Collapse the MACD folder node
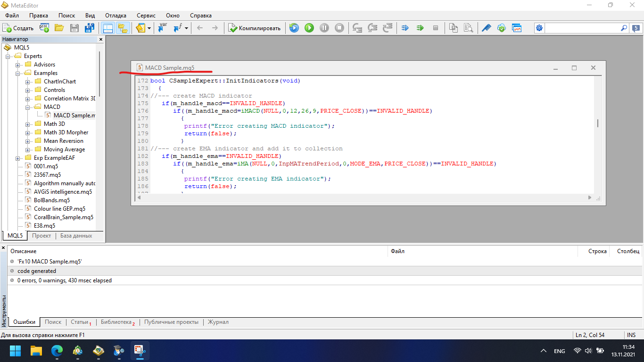This screenshot has width=644, height=362. (x=28, y=107)
